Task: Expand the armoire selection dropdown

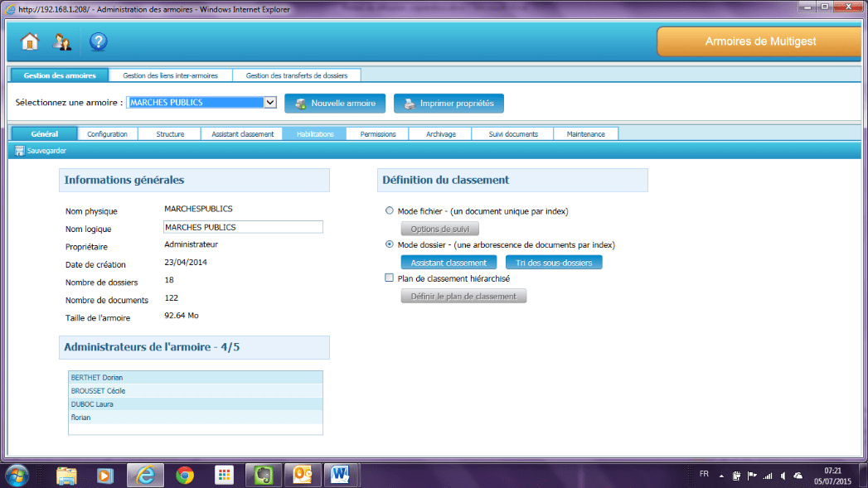Action: point(269,103)
